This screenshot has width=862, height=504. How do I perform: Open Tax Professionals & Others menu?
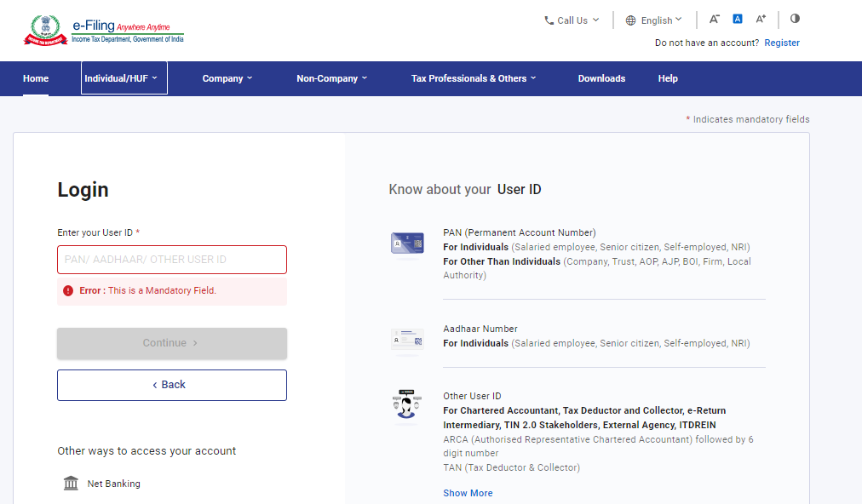coord(474,78)
